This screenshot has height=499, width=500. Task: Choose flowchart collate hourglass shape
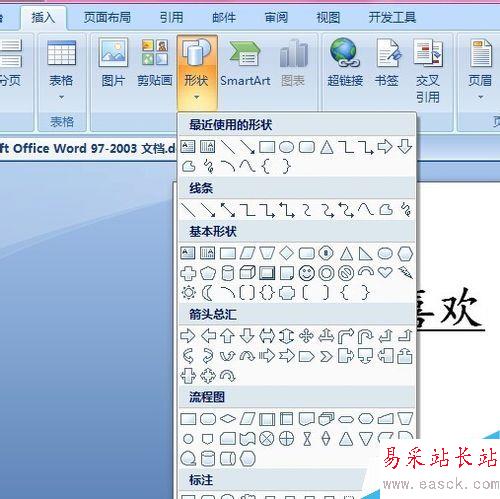307,439
